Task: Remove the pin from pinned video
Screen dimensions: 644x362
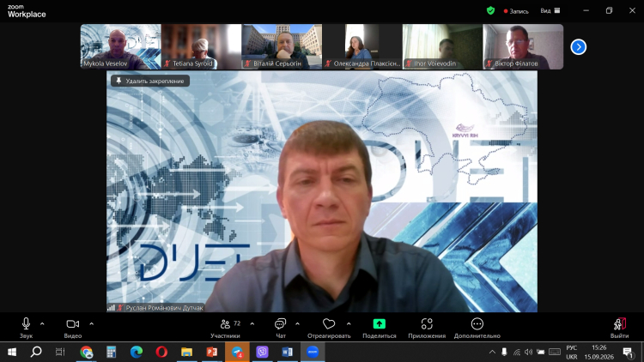Action: tap(150, 81)
